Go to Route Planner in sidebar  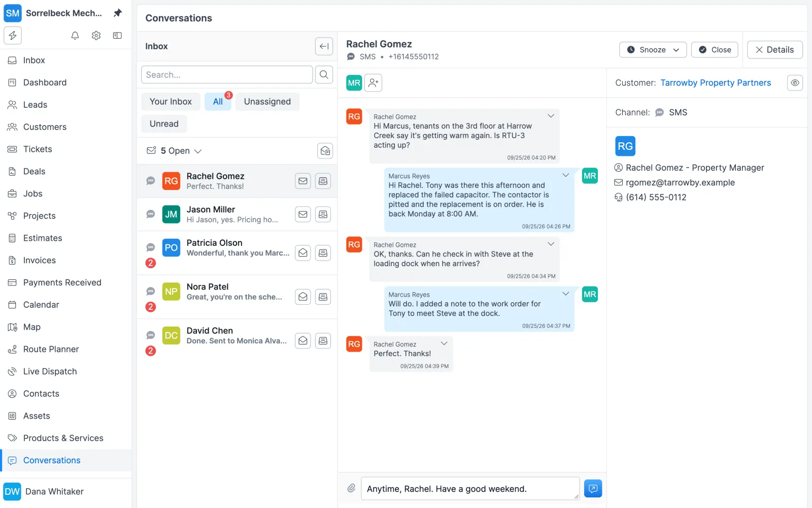66,349
